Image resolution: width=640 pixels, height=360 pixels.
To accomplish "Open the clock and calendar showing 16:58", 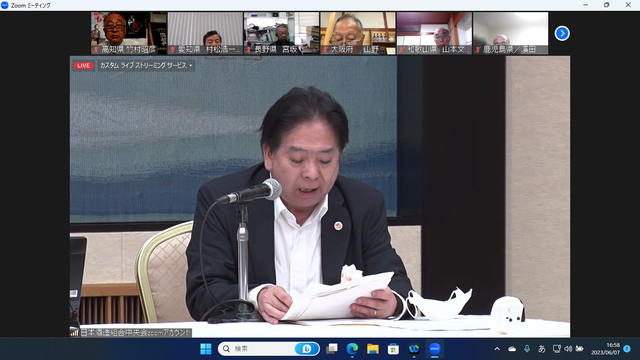I will [605, 349].
